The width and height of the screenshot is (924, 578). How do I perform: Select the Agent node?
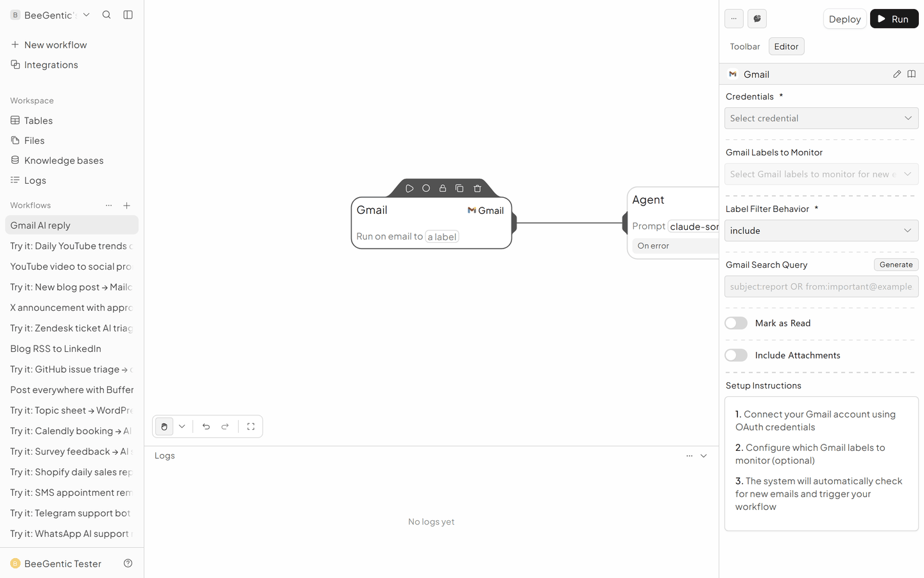pos(673,223)
